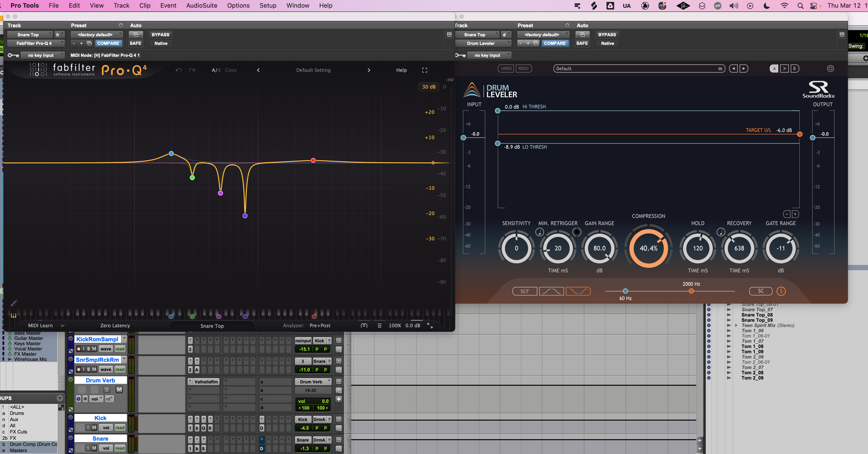Select the band-pass sidechain filter shape
Viewport: 868px width, 454px height.
pyautogui.click(x=552, y=291)
